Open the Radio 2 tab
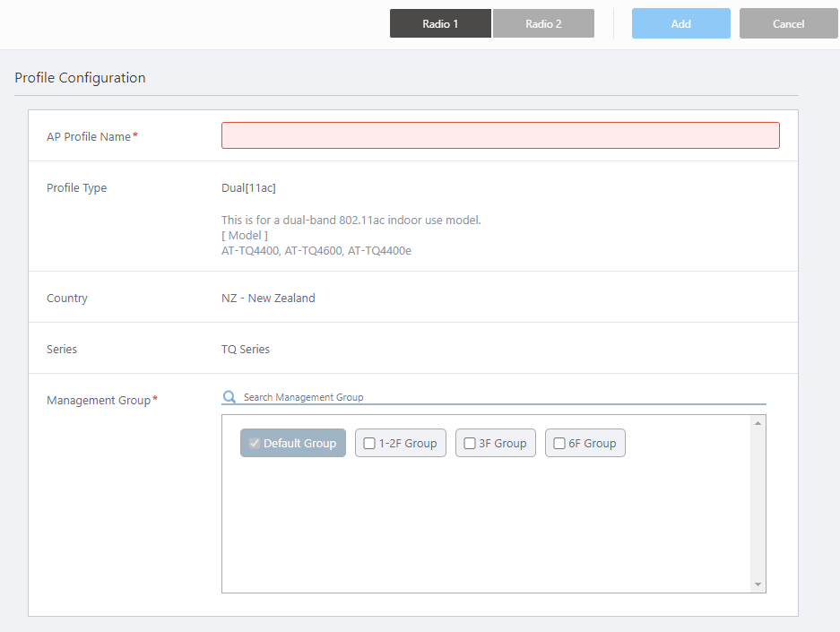 (543, 24)
